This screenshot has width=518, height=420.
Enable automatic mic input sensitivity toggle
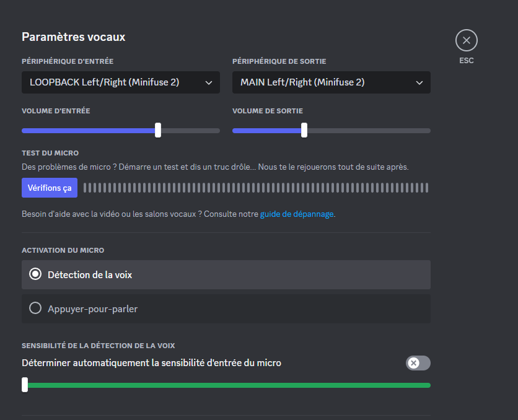click(x=418, y=363)
